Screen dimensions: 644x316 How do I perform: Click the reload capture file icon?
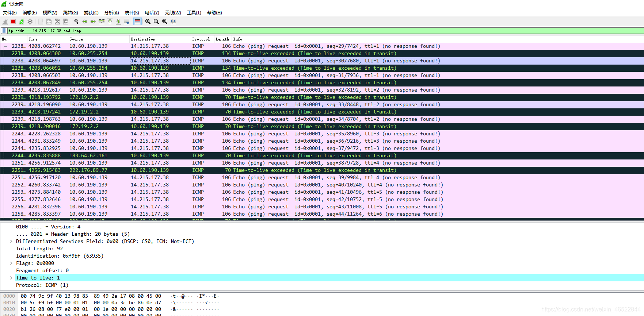pyautogui.click(x=66, y=22)
